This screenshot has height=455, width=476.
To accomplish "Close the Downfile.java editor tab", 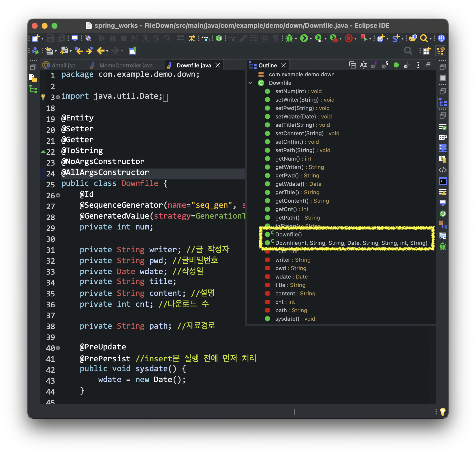I will click(x=218, y=65).
